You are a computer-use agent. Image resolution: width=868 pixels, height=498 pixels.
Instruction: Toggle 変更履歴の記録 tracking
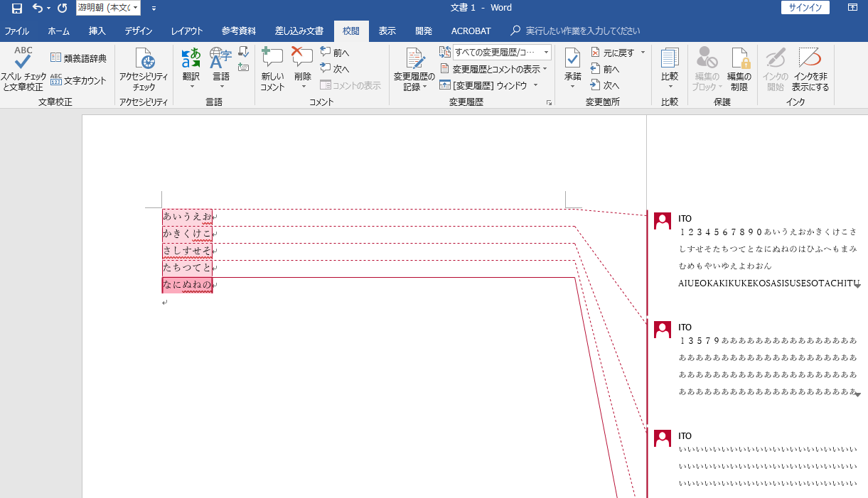click(x=414, y=69)
